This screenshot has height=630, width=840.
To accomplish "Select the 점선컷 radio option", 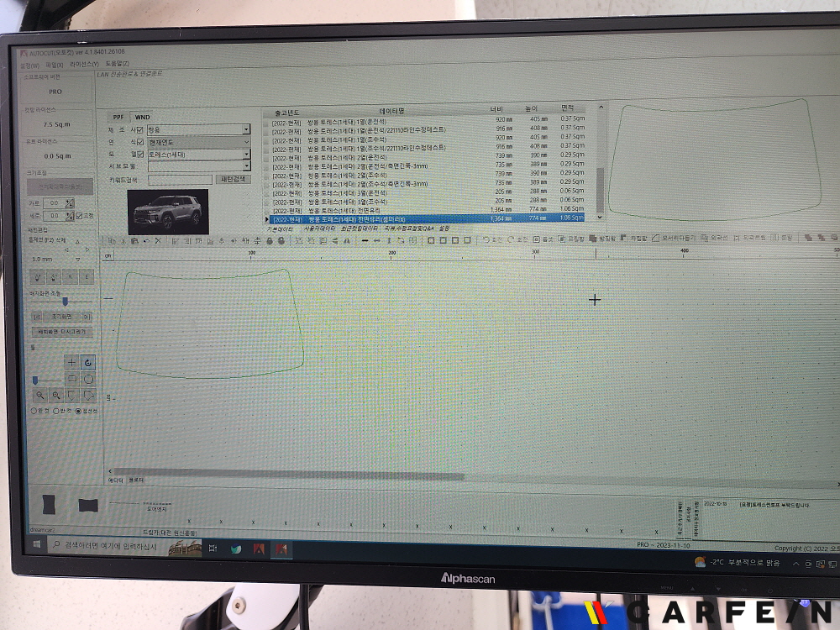I will pos(78,411).
